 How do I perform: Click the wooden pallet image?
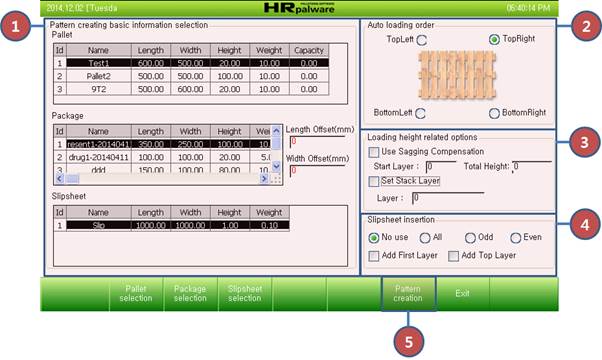[457, 75]
